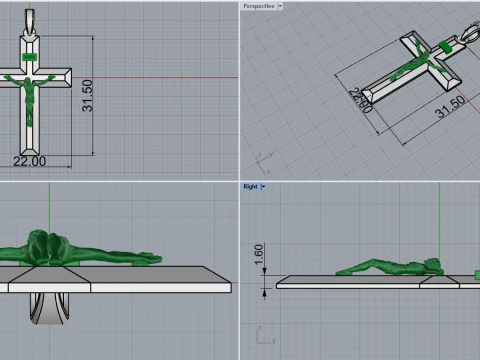
Task: Select the cross slab in the Right view
Action: pyautogui.click(x=378, y=282)
